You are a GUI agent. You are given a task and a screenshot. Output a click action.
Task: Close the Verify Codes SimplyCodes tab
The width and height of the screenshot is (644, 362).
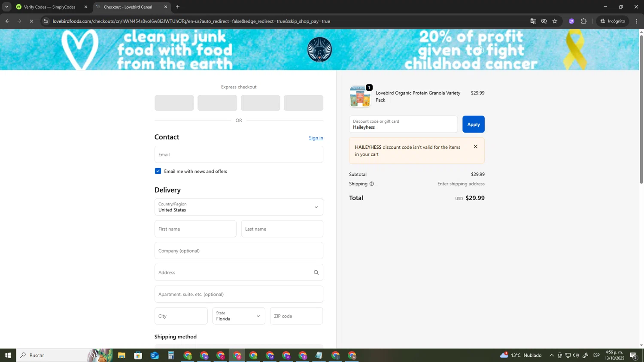point(85,7)
